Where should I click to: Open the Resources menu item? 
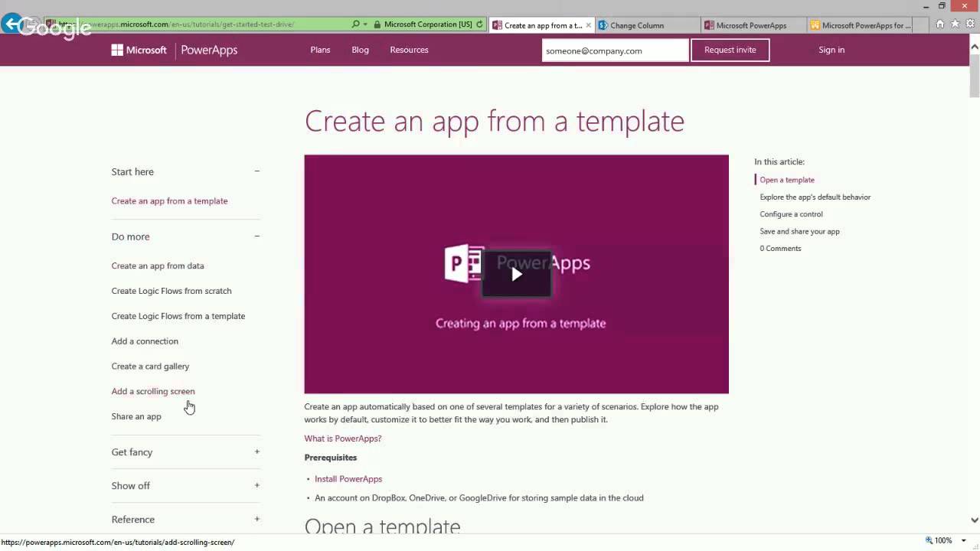[x=409, y=50]
